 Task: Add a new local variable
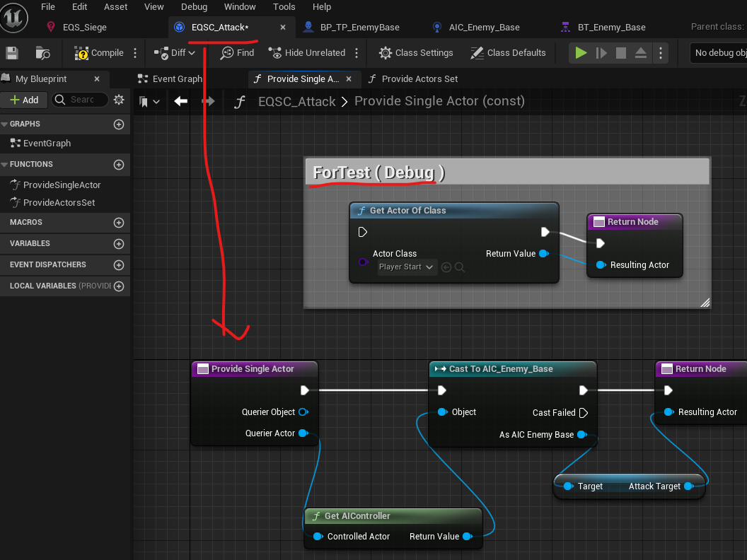119,286
